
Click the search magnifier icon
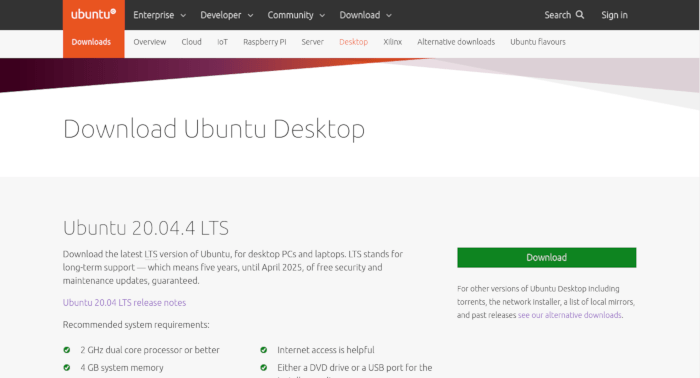(x=579, y=15)
